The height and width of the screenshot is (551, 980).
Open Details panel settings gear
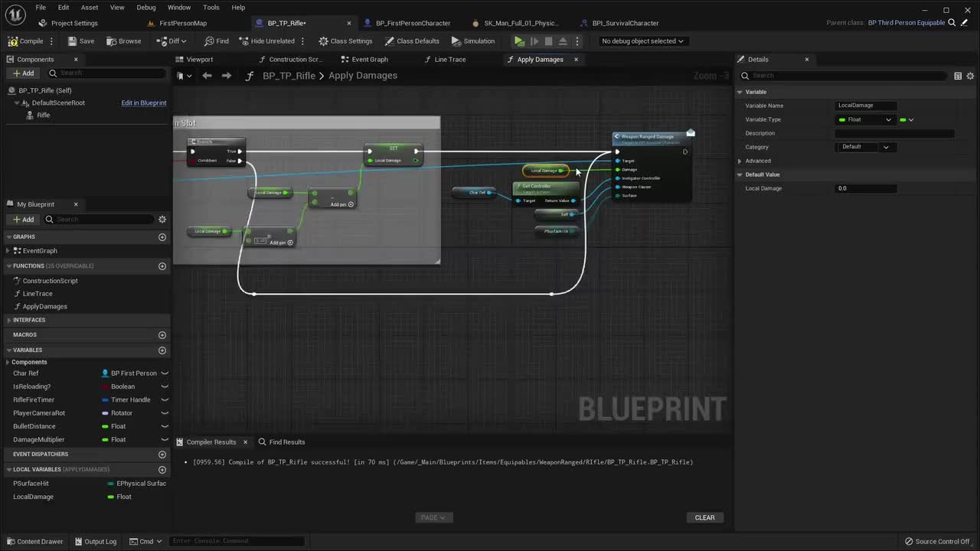tap(970, 76)
